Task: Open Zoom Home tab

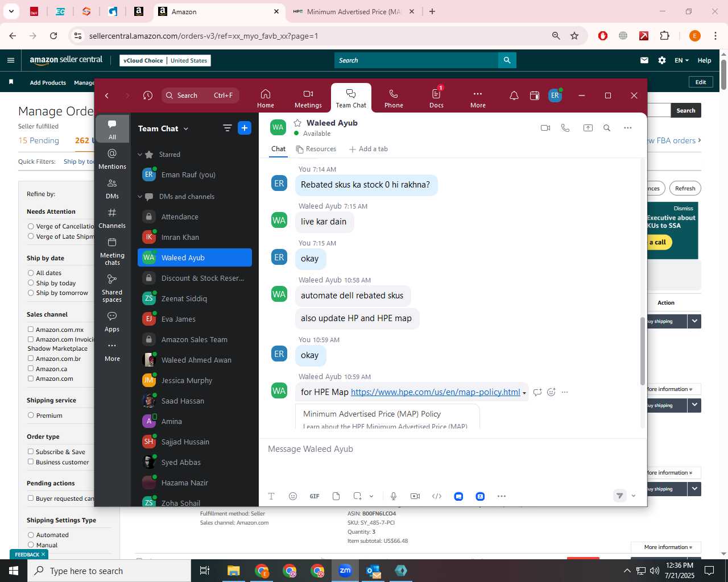Action: pos(266,98)
